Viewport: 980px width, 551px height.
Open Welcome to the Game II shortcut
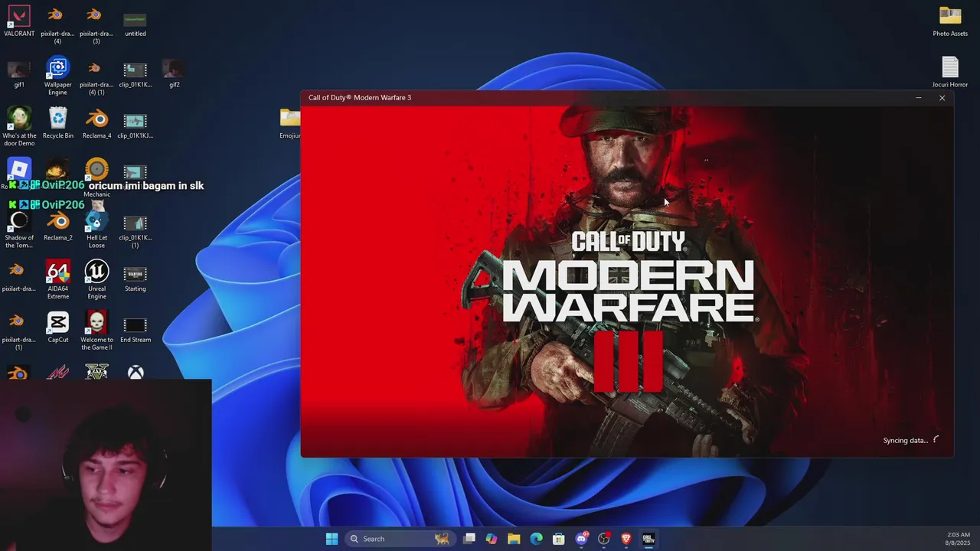coord(96,331)
